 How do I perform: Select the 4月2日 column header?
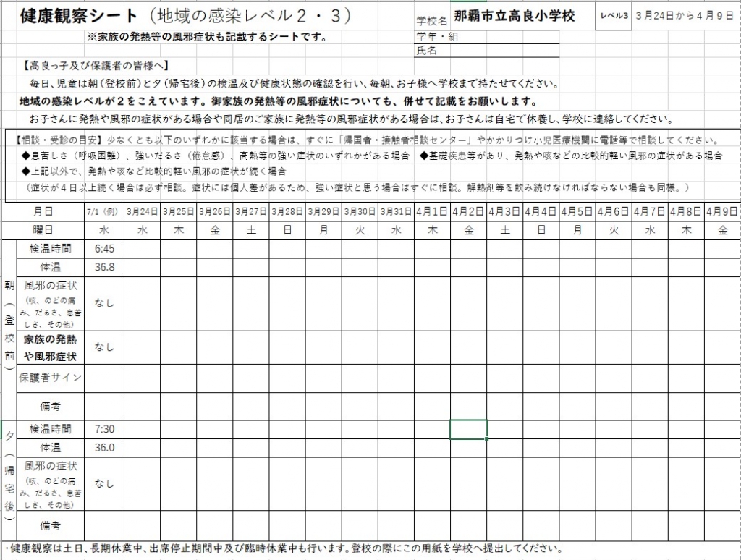click(x=468, y=212)
